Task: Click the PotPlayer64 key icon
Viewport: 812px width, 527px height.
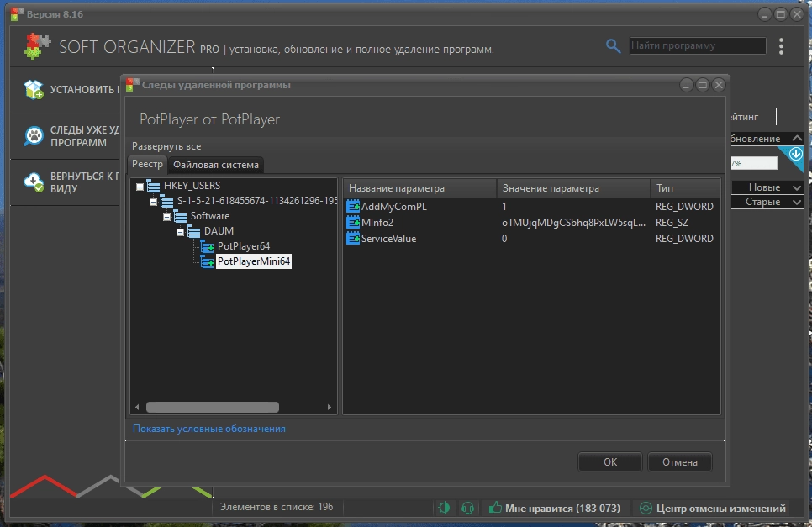Action: (x=207, y=246)
